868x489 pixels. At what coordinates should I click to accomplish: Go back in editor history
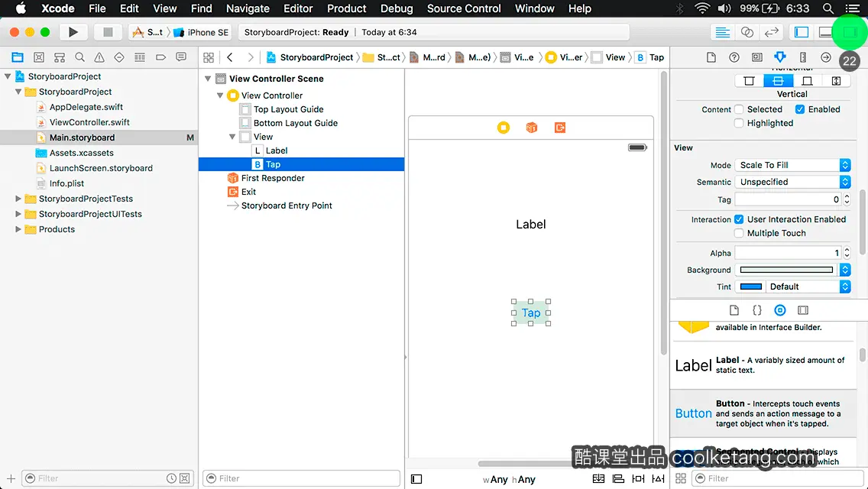[x=230, y=57]
